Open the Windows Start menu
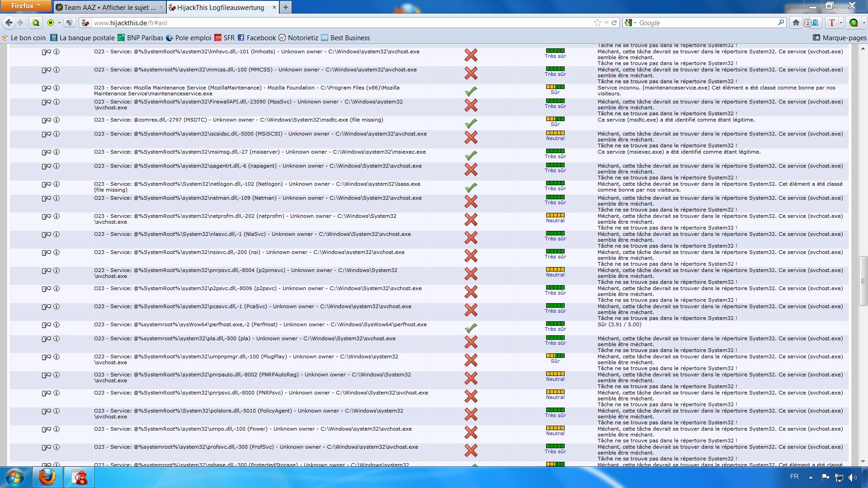Image resolution: width=868 pixels, height=488 pixels. tap(14, 477)
